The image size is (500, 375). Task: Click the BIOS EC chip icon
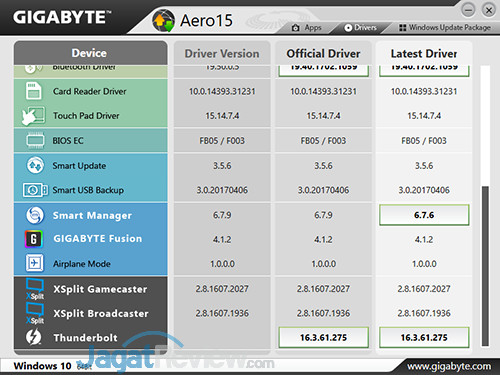(35, 140)
